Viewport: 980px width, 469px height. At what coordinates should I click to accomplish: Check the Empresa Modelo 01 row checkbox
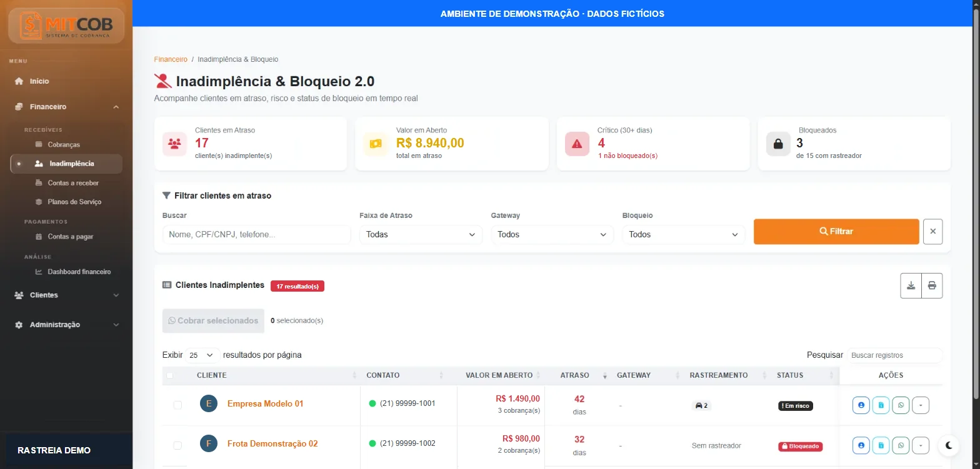tap(177, 405)
